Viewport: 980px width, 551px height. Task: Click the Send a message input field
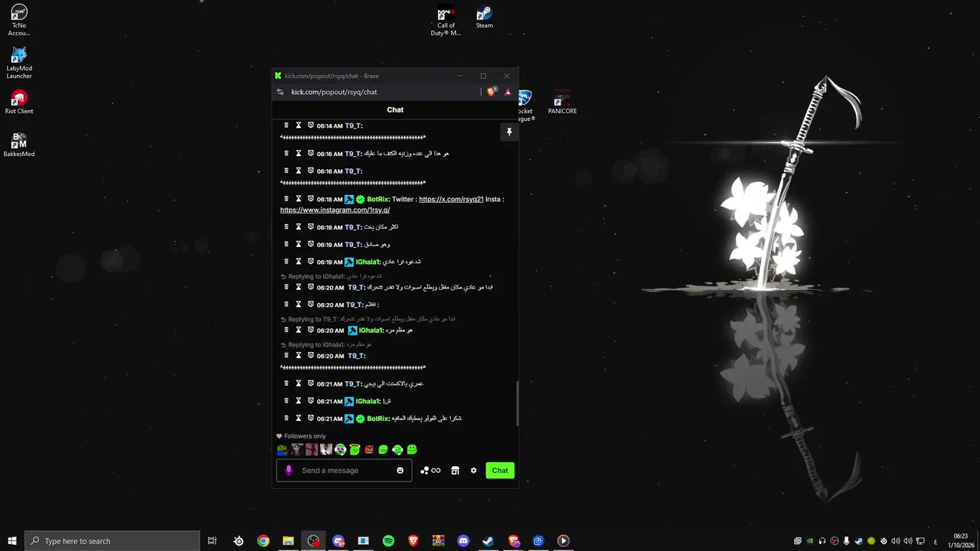pos(345,471)
